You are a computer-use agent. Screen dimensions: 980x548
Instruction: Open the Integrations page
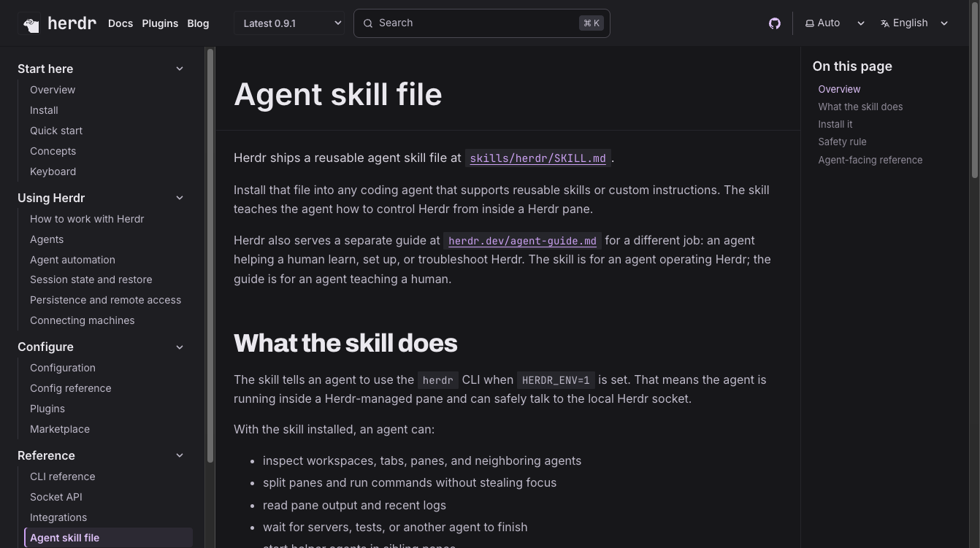(58, 517)
